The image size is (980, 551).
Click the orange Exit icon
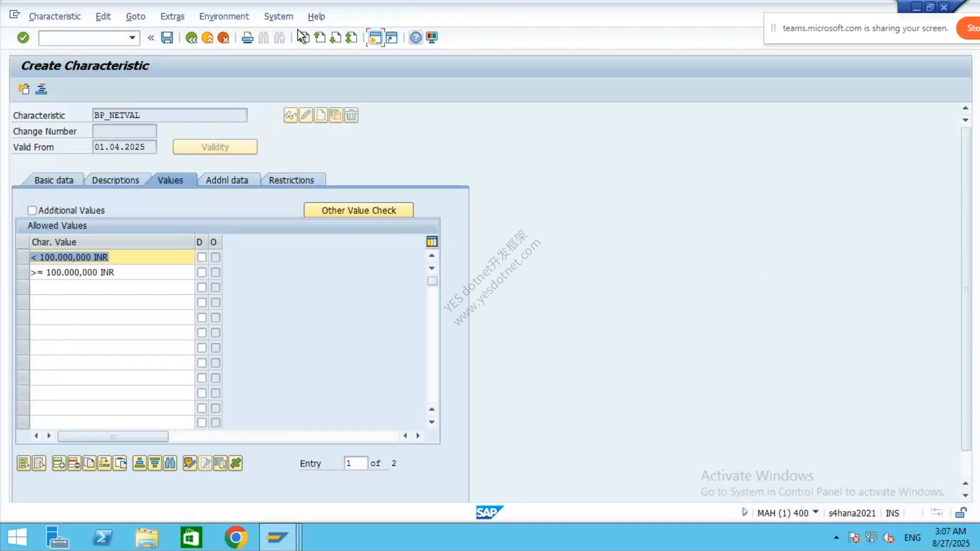[x=207, y=38]
